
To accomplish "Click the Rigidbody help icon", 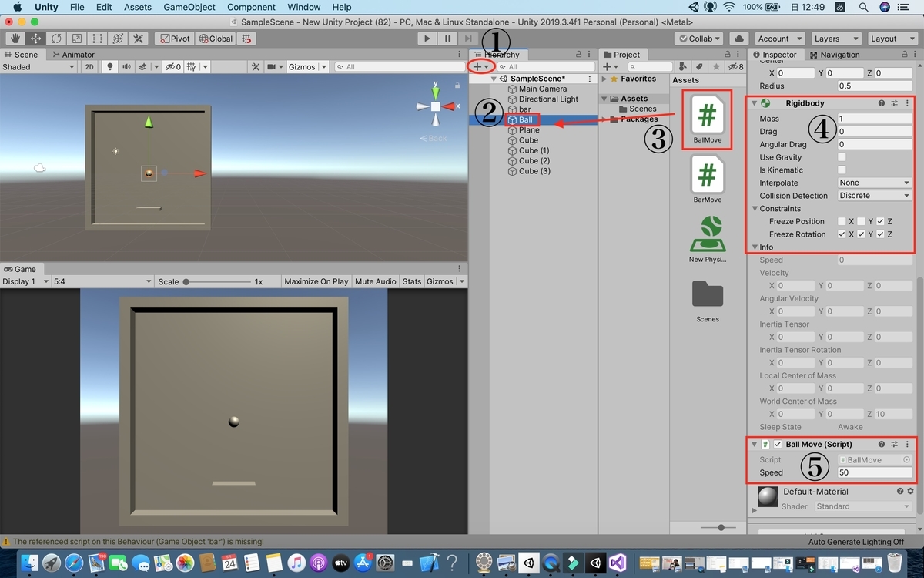I will coord(882,103).
